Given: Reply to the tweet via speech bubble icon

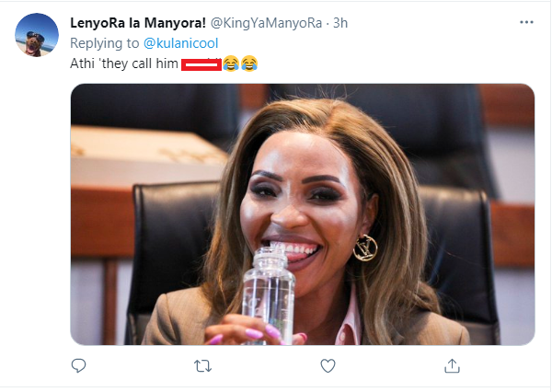Looking at the screenshot, I should [79, 365].
